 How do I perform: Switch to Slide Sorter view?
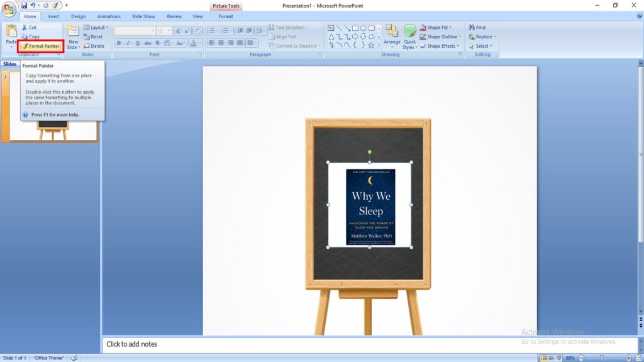[551, 358]
